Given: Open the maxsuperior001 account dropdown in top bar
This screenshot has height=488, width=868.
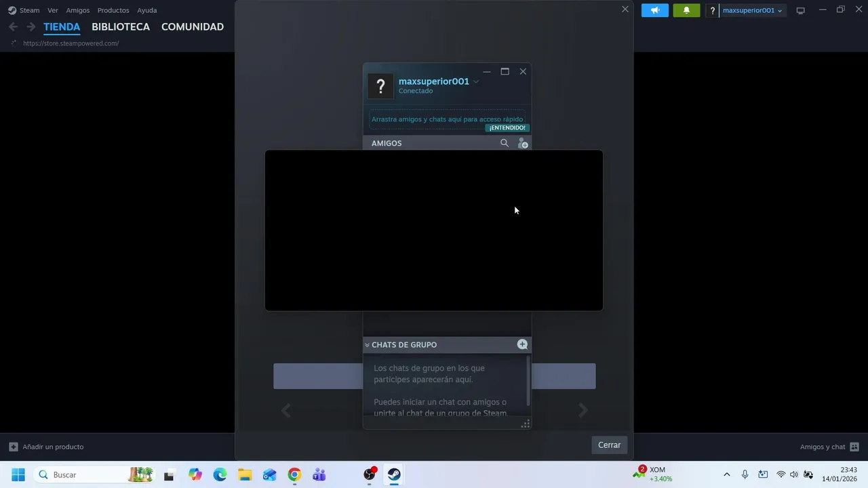Looking at the screenshot, I should pos(753,10).
